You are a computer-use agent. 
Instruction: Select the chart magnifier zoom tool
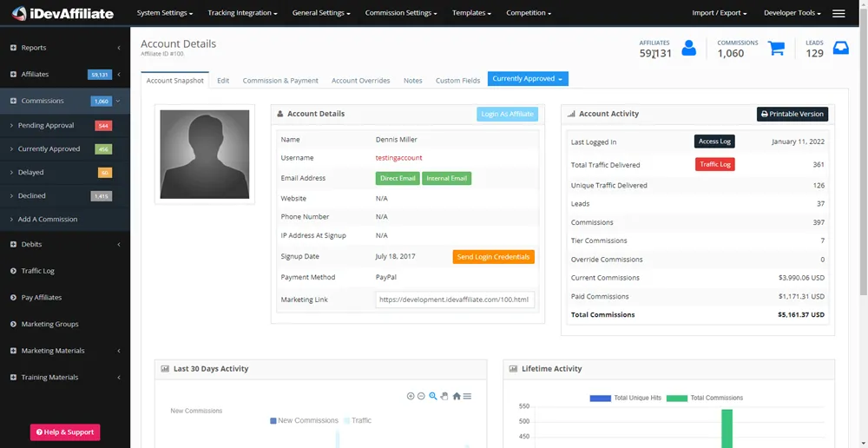[x=433, y=396]
